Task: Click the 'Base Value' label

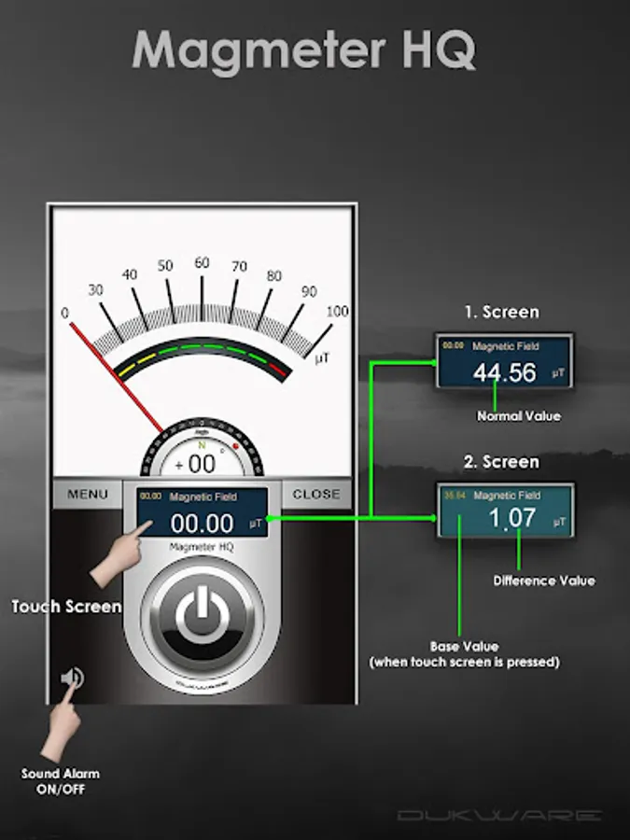Action: pos(464,646)
